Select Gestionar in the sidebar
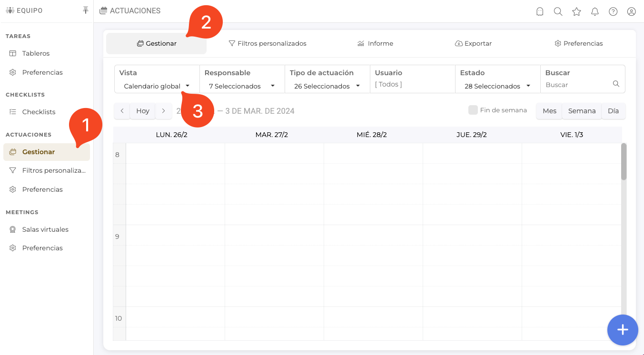The width and height of the screenshot is (644, 355). 46,152
